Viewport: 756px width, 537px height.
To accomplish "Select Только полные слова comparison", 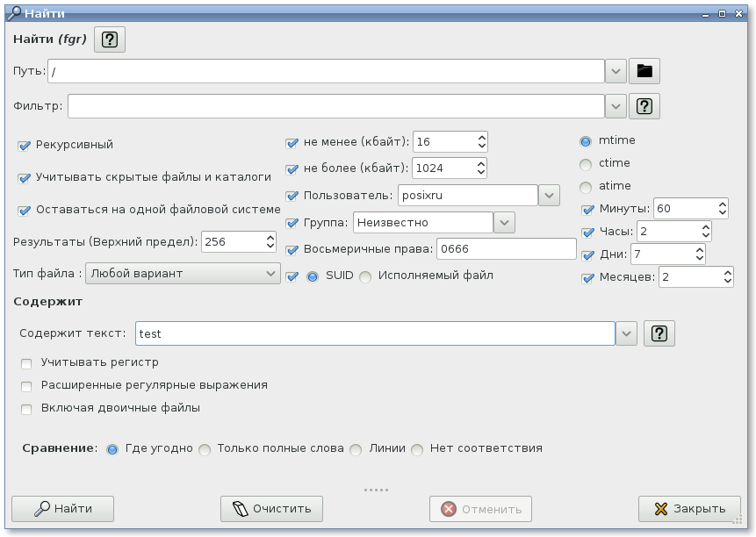I will tap(205, 450).
